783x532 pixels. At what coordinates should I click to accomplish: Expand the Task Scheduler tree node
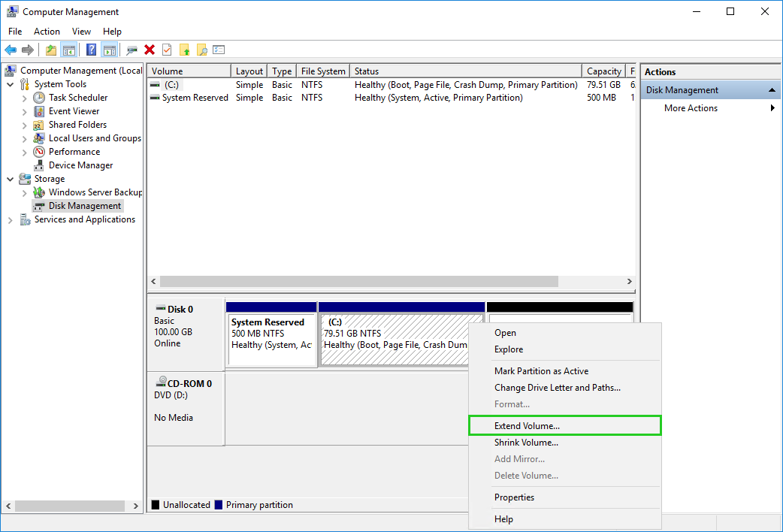[x=25, y=98]
